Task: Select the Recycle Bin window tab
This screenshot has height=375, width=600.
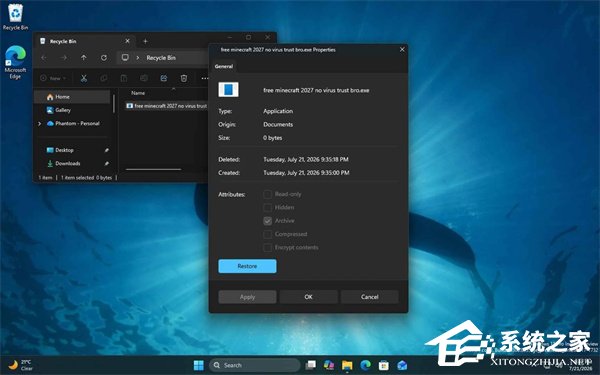Action: point(84,41)
